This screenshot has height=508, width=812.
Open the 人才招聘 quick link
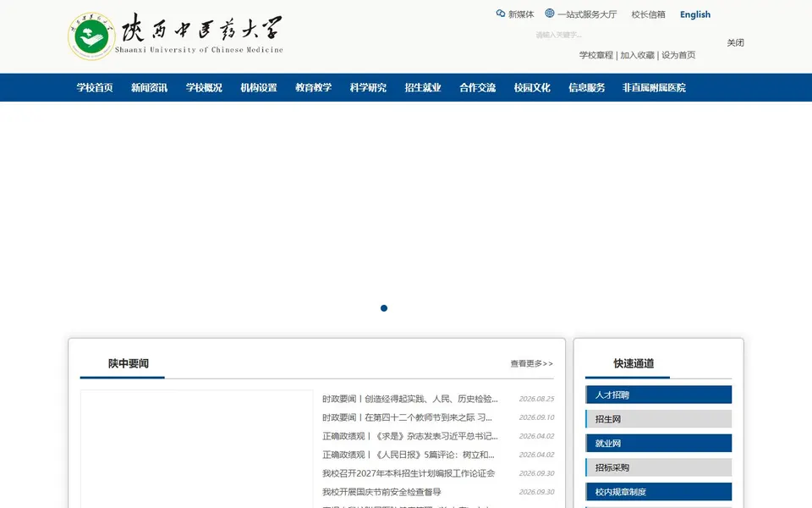pyautogui.click(x=659, y=395)
